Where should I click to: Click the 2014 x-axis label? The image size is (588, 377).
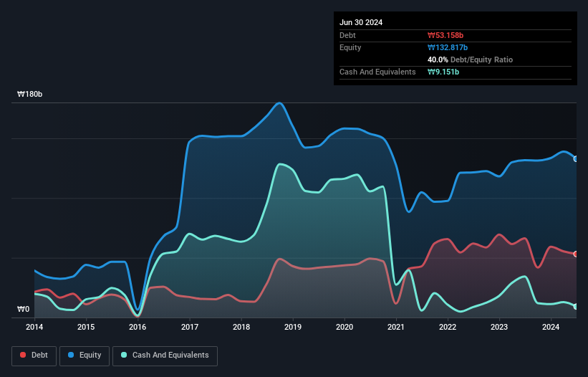coord(34,327)
